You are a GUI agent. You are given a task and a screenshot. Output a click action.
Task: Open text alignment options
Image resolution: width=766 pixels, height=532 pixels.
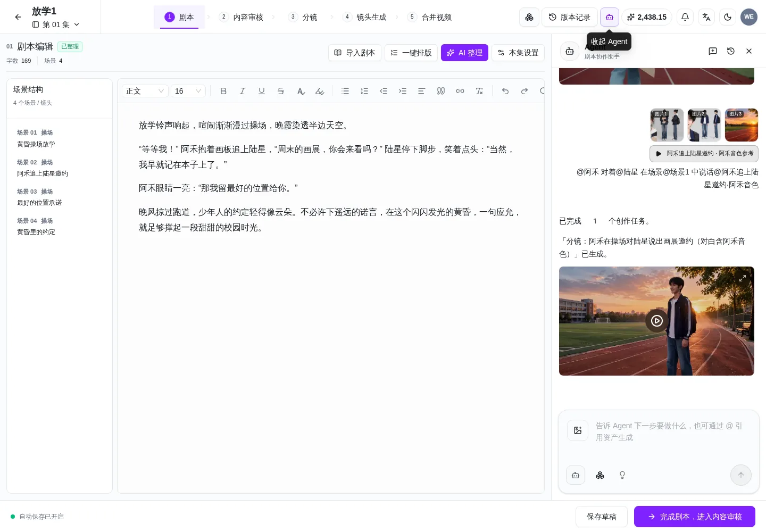pos(421,91)
